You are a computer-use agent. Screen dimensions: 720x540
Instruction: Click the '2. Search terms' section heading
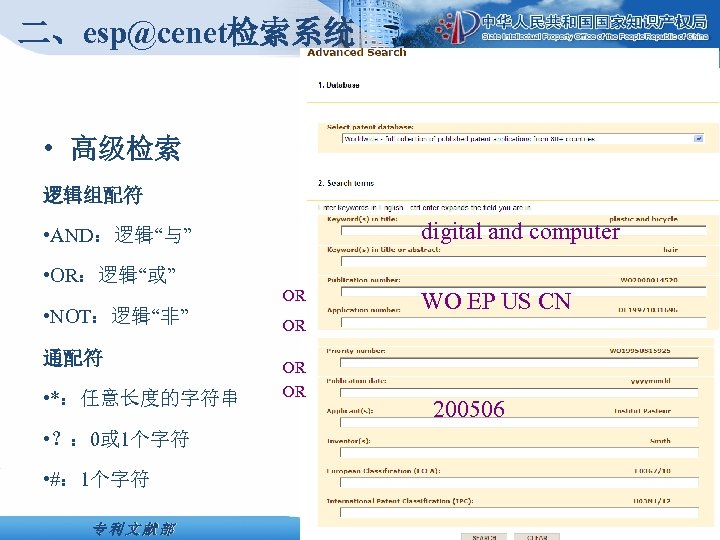click(346, 183)
